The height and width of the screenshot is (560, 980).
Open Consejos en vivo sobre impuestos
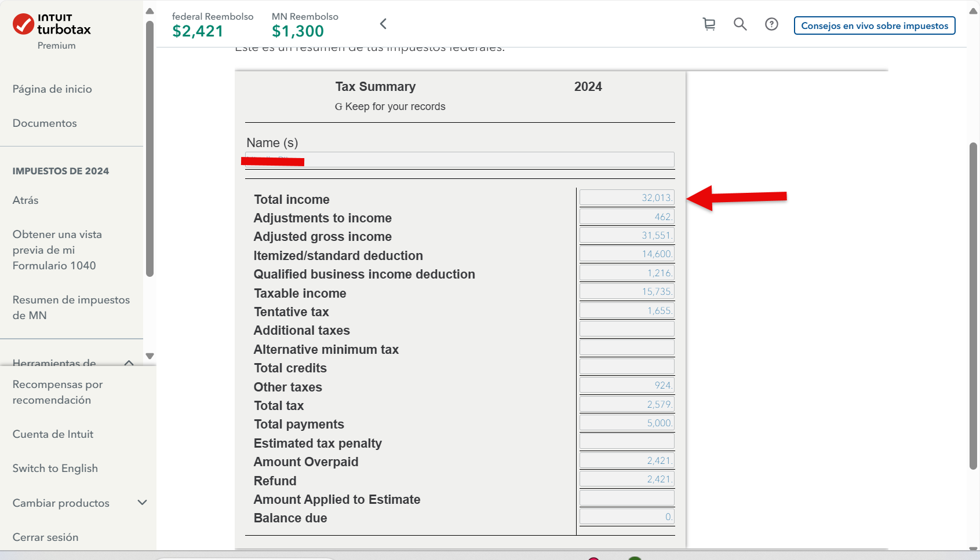[x=874, y=25]
